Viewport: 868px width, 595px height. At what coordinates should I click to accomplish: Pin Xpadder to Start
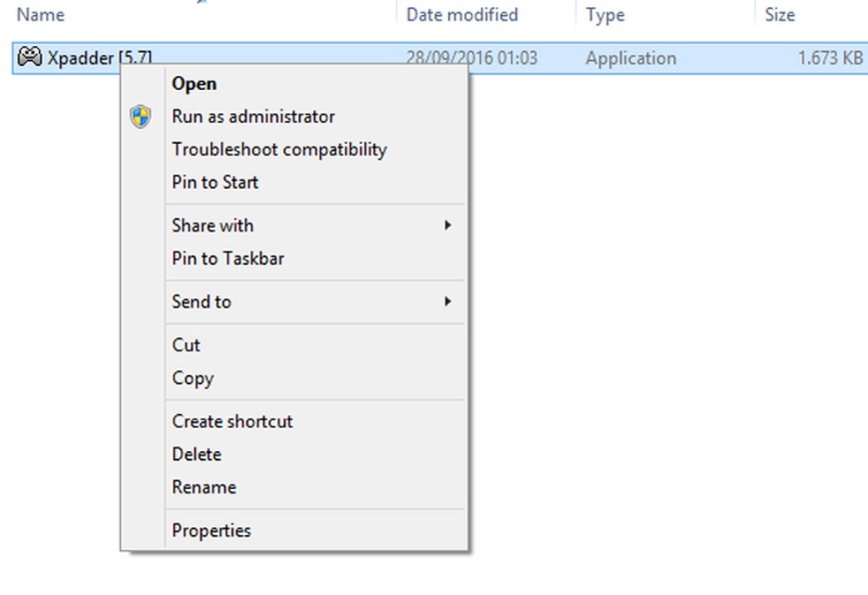[x=215, y=183]
